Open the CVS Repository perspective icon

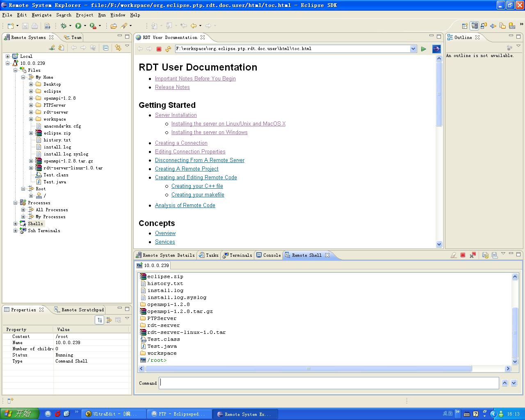tap(512, 26)
